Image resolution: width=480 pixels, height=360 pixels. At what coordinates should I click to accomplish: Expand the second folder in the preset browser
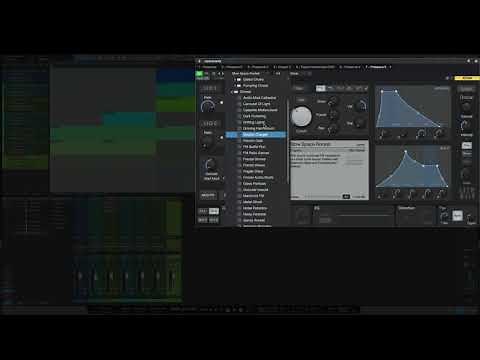point(235,86)
